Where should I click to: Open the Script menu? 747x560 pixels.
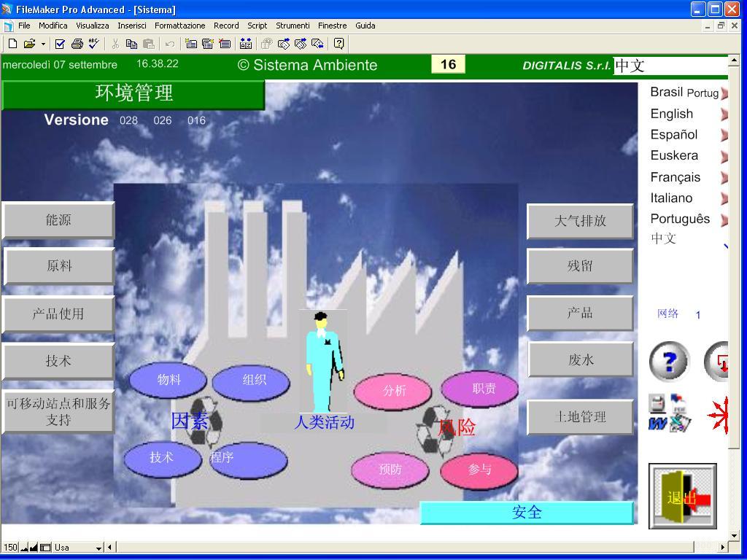257,26
